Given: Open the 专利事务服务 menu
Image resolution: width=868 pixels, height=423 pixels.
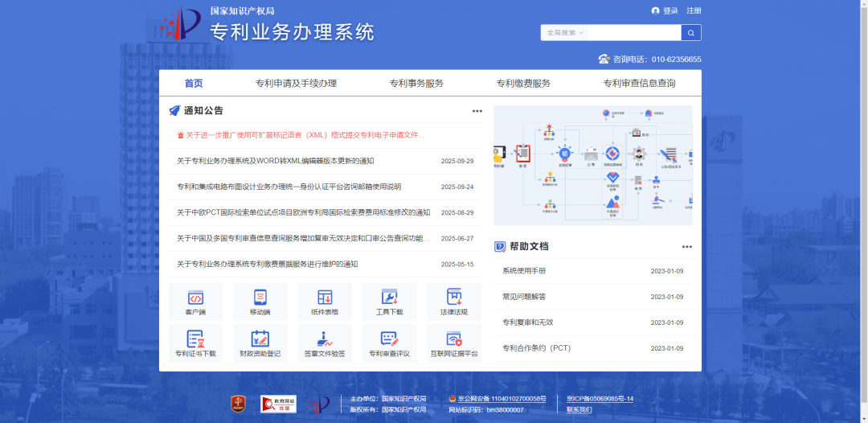Looking at the screenshot, I should point(416,84).
